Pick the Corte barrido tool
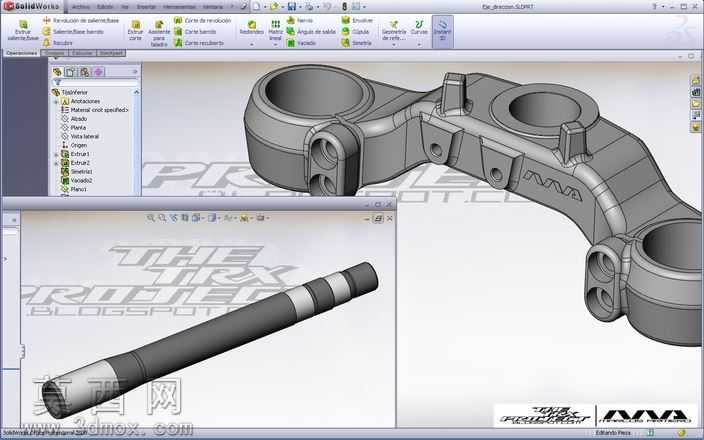The image size is (704, 440). click(195, 32)
